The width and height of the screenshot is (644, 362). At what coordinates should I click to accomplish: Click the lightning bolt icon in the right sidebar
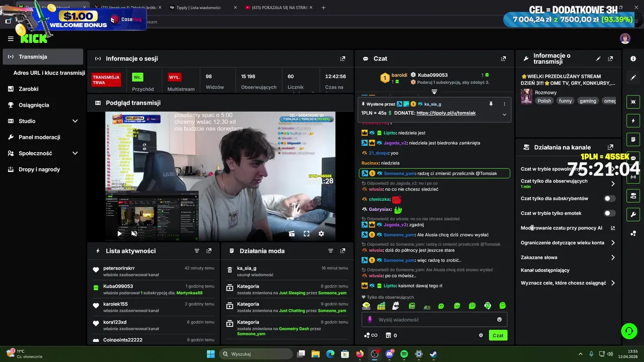click(x=633, y=121)
